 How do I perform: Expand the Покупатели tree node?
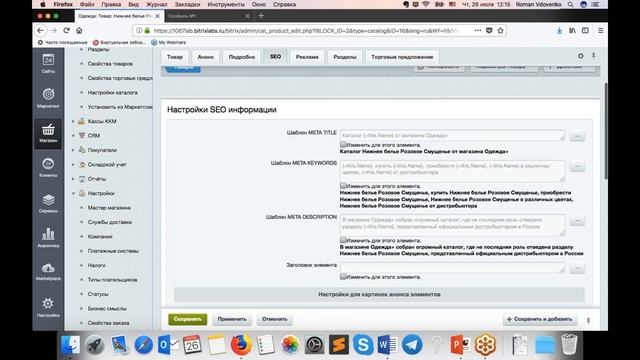click(x=73, y=150)
